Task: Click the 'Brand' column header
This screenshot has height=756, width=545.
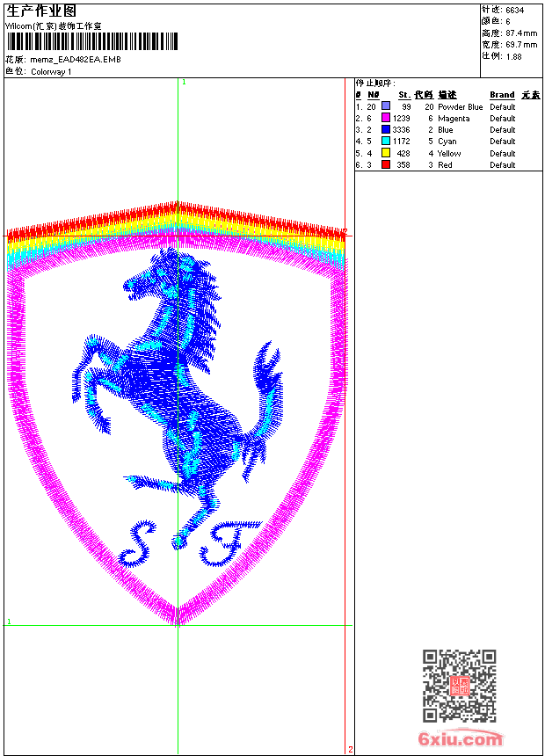Action: [x=502, y=95]
